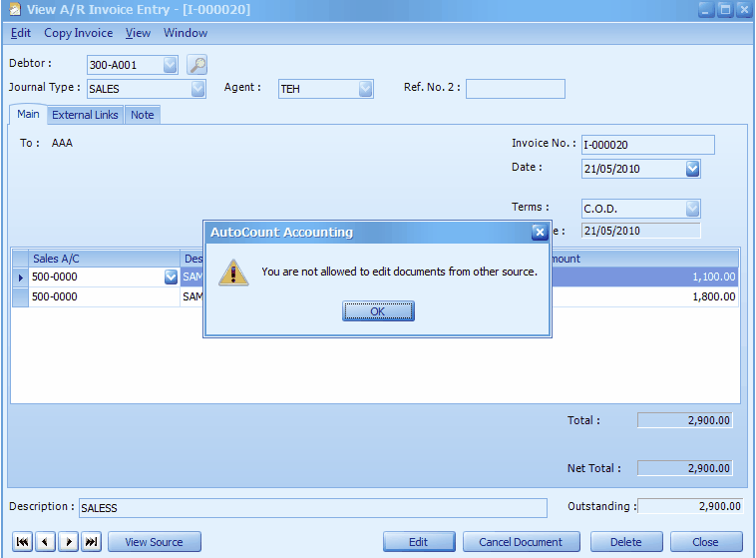The width and height of the screenshot is (756, 558).
Task: Click the Edit button at bottom
Action: [419, 542]
